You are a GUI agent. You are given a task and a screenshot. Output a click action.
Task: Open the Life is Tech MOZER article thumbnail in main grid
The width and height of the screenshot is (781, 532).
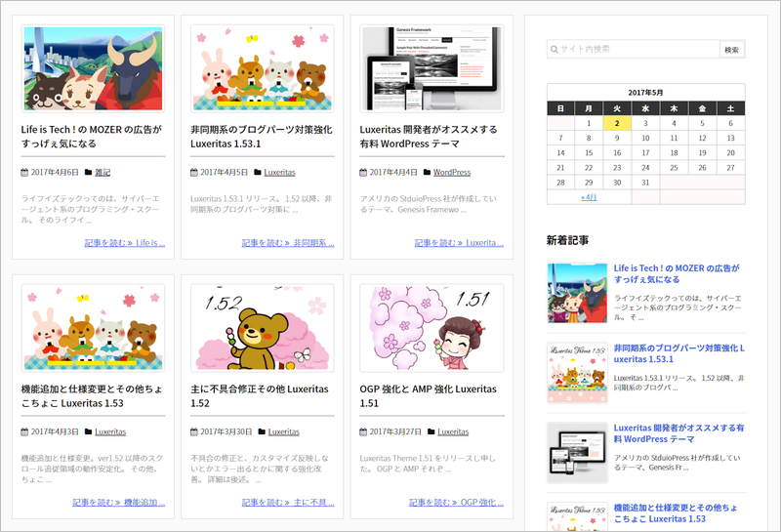click(x=93, y=68)
